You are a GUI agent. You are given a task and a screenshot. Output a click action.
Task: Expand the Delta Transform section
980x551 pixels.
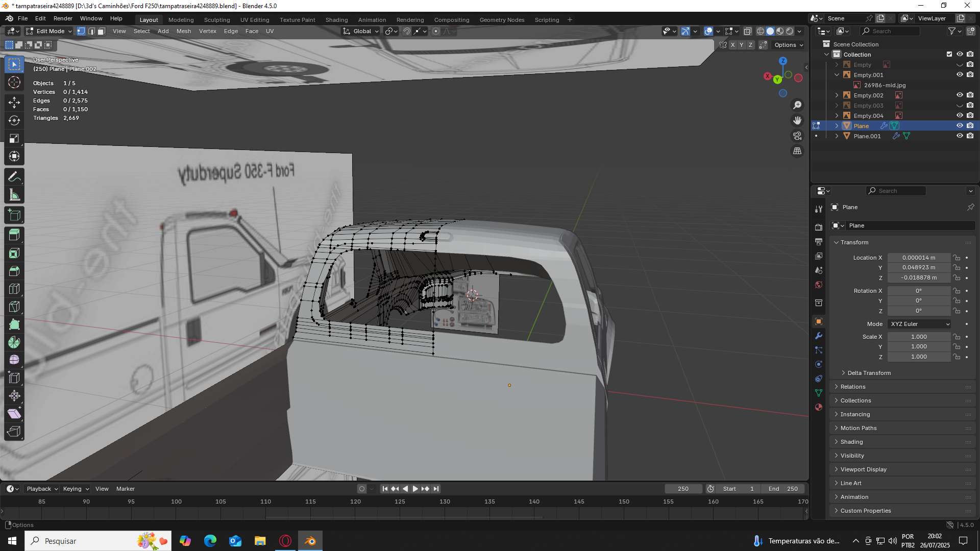[x=869, y=373]
